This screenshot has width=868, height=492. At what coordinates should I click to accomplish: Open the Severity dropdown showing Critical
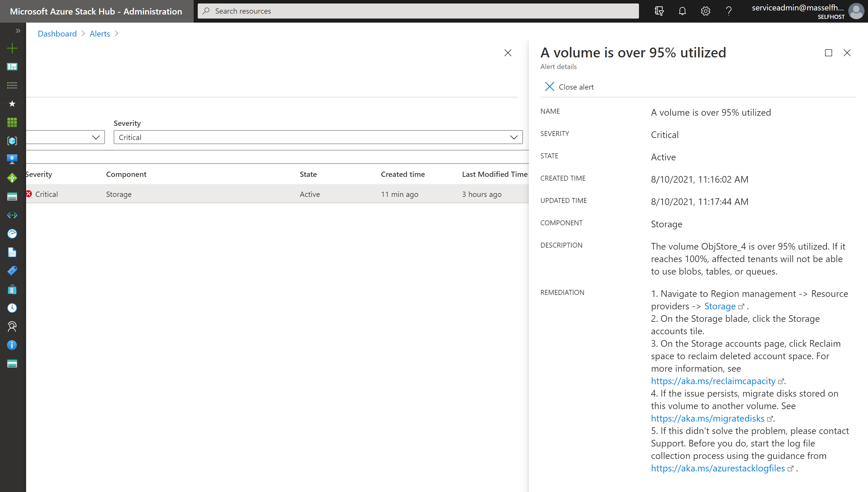(318, 137)
